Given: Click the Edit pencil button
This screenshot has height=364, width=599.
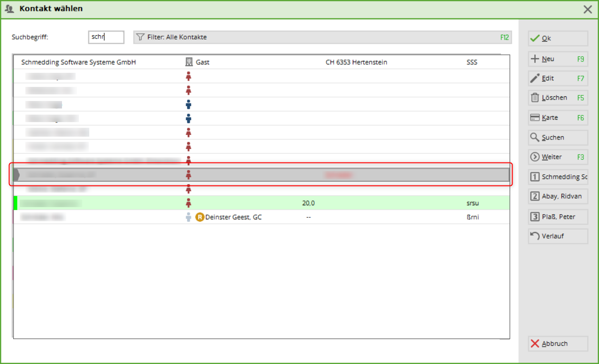Looking at the screenshot, I should tap(558, 78).
